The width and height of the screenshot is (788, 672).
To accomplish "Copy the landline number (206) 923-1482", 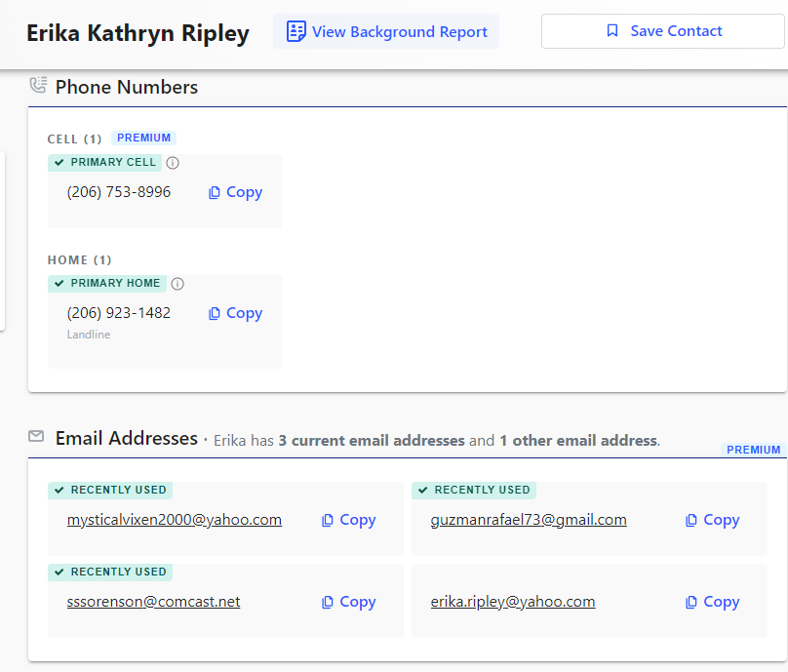I will click(x=235, y=313).
